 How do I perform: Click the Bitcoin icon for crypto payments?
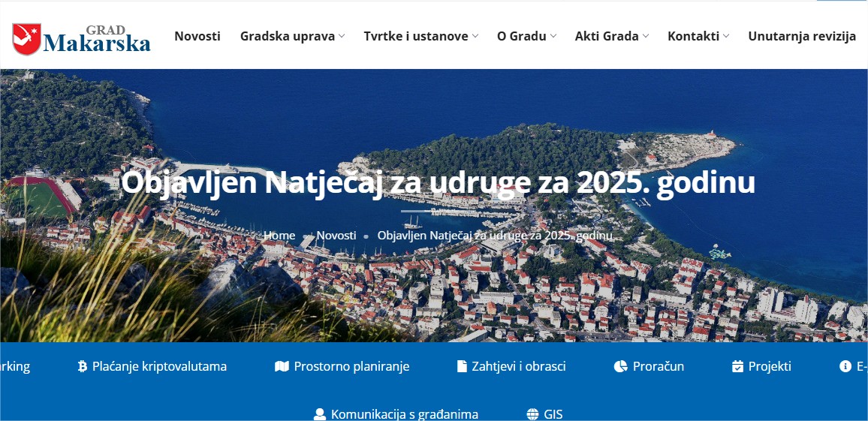coord(83,366)
